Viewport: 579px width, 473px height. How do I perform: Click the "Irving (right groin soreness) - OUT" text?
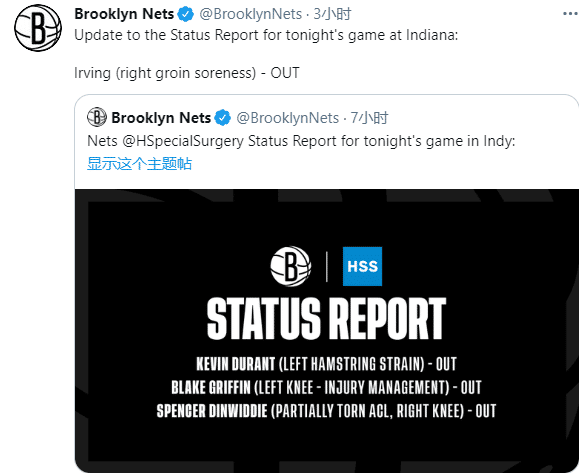pos(186,73)
